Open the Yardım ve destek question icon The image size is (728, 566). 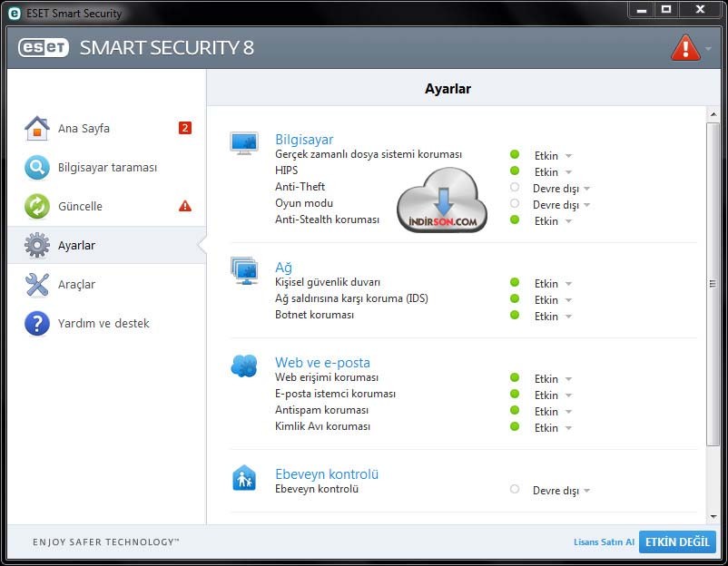(37, 323)
